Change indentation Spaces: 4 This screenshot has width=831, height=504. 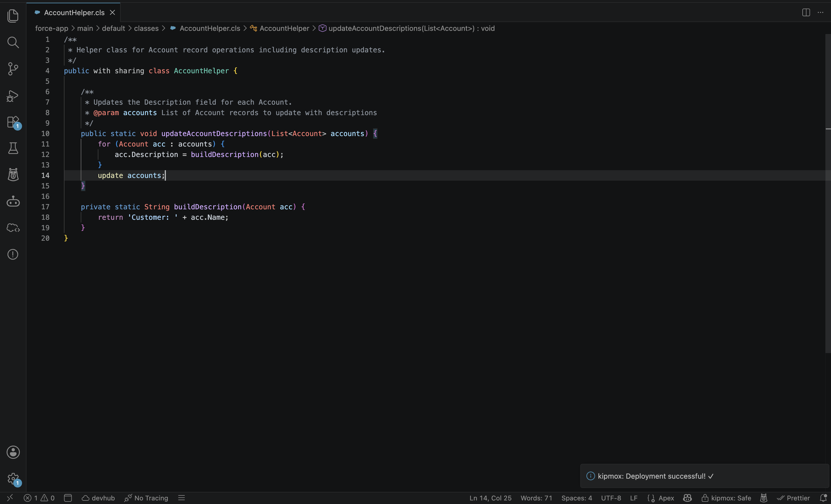tap(577, 498)
